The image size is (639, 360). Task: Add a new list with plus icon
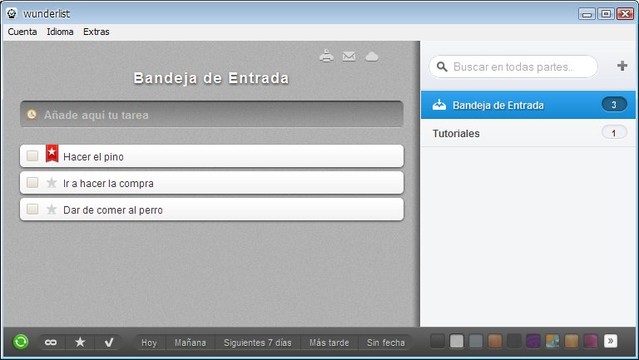tap(622, 66)
